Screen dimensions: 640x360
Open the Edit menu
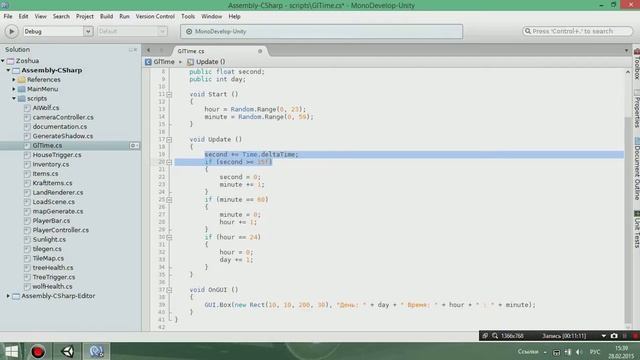(x=23, y=16)
